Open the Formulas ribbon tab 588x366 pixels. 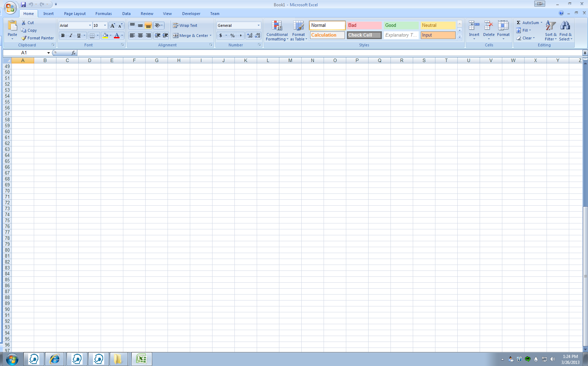tap(103, 14)
